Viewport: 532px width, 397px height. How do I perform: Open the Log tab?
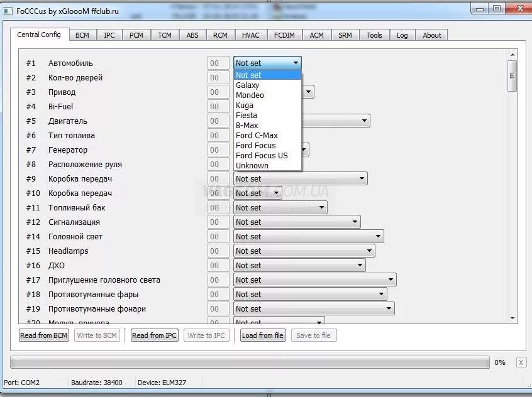coord(402,35)
